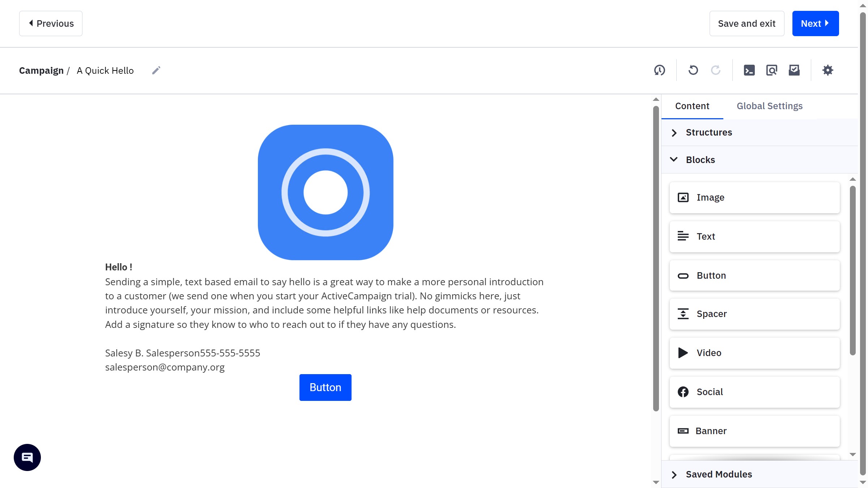This screenshot has height=488, width=868.
Task: Click the redo arrow icon
Action: pos(715,70)
